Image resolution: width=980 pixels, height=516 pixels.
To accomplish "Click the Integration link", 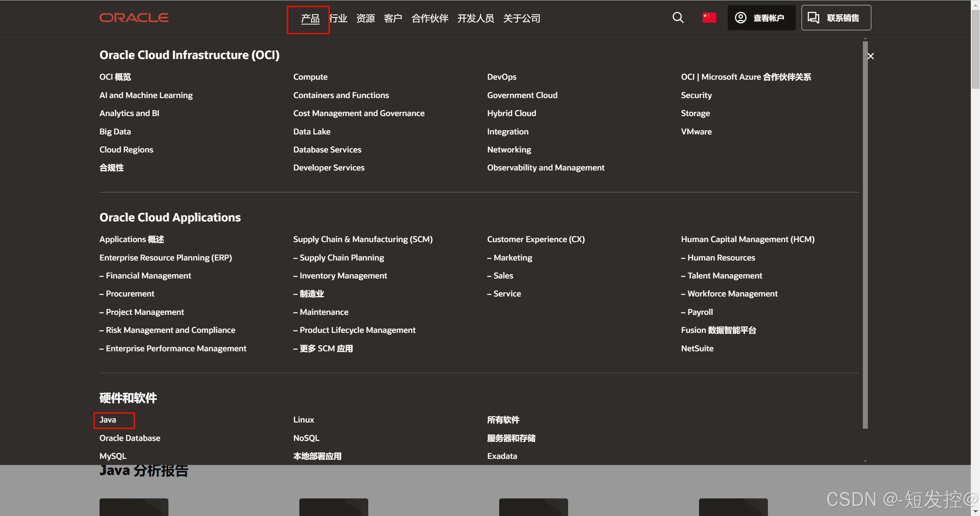I will click(508, 132).
